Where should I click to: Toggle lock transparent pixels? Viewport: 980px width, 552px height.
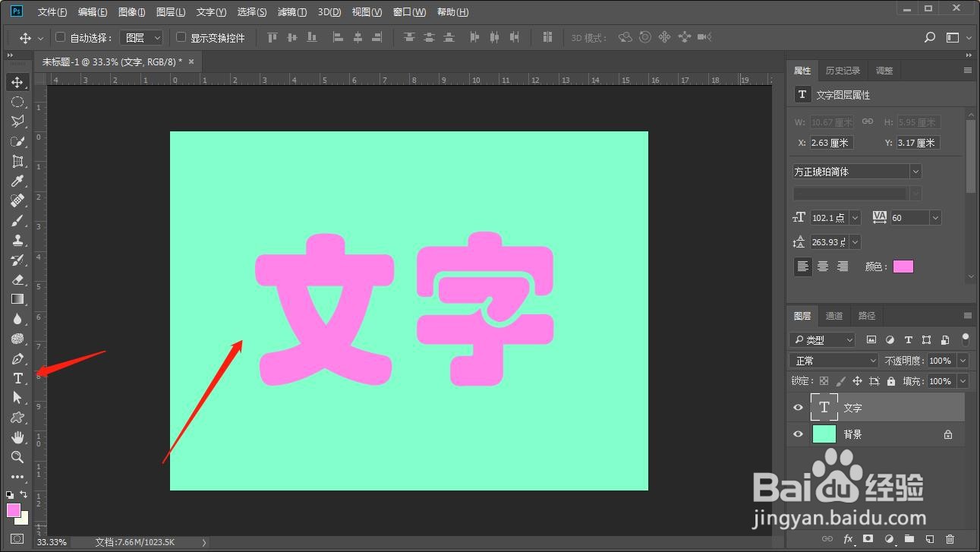824,381
